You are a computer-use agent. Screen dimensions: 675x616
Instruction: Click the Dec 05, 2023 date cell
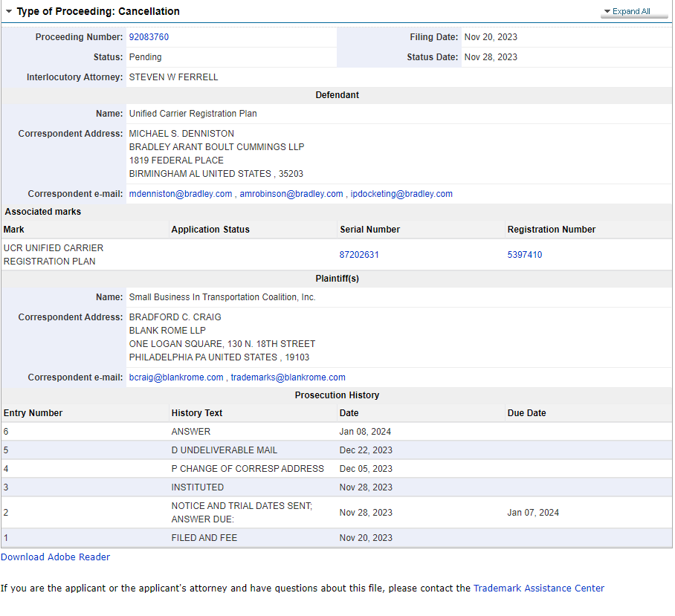[x=366, y=468]
